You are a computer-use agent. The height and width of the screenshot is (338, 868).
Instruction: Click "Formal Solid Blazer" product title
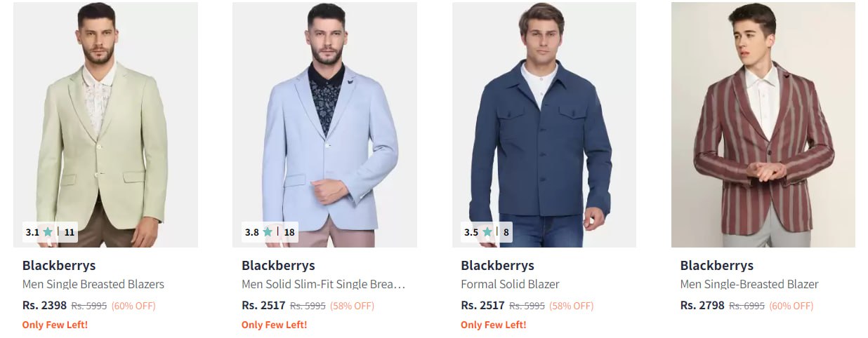tap(510, 285)
